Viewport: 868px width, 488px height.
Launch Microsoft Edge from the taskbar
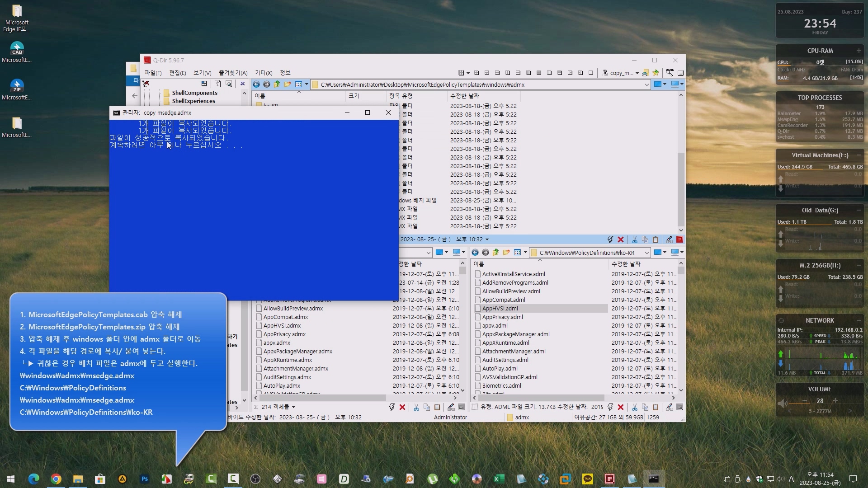click(x=33, y=479)
